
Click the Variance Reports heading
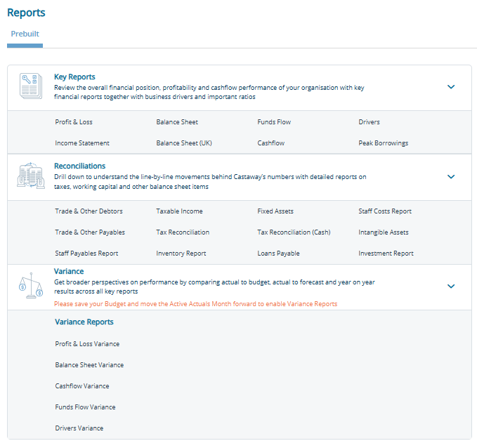[84, 322]
